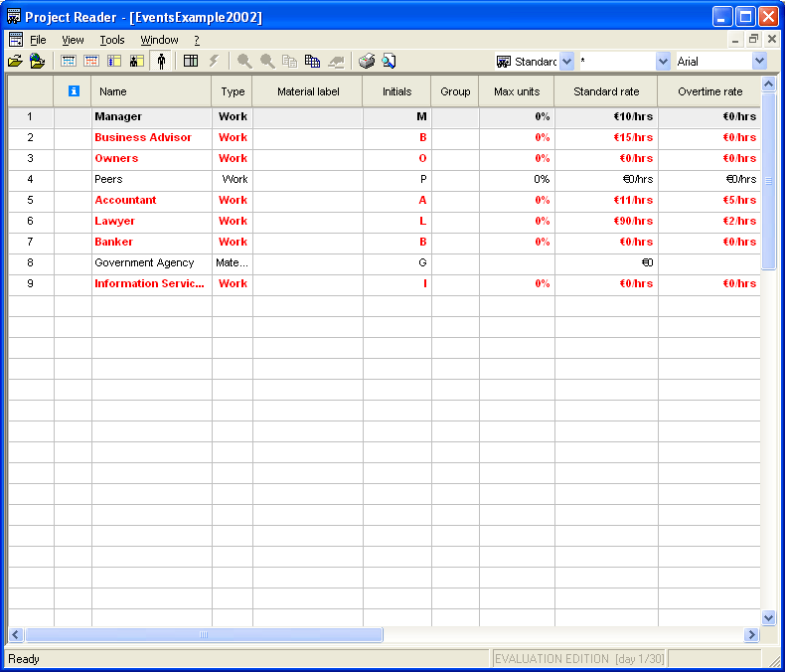Click the document system icon beside File
785x672 pixels.
click(x=16, y=40)
